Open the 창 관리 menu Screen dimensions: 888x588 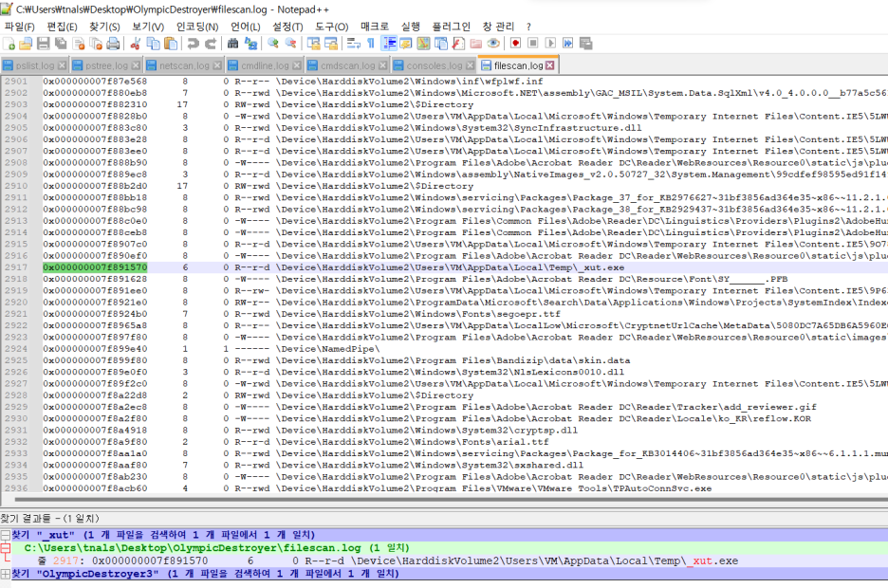(498, 27)
